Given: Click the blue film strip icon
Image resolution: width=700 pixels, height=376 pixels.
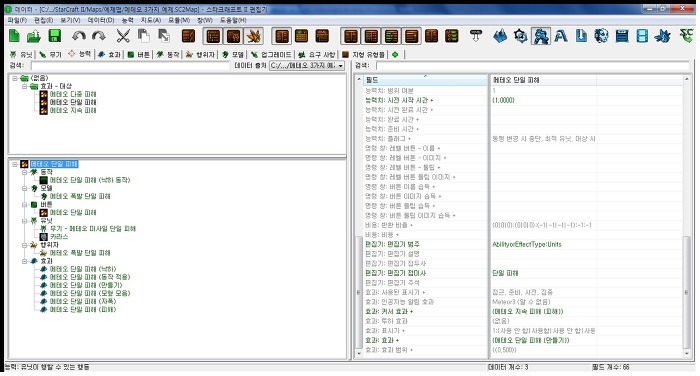Looking at the screenshot, I should [x=642, y=36].
